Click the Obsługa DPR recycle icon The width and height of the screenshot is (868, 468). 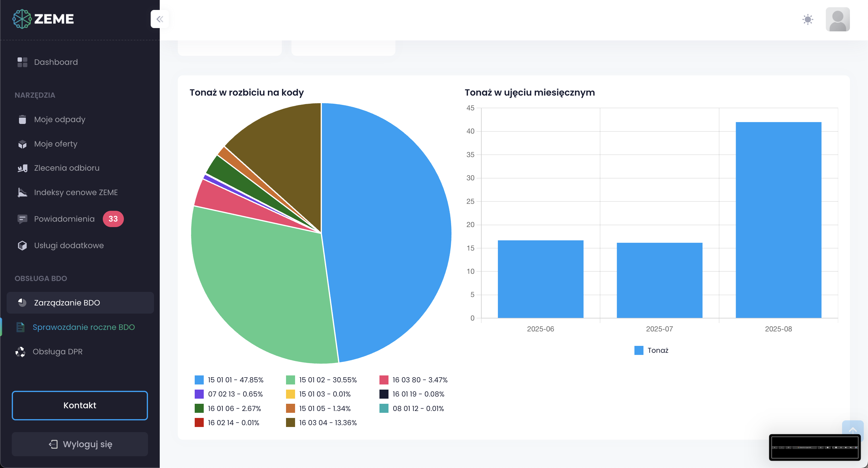click(x=20, y=352)
